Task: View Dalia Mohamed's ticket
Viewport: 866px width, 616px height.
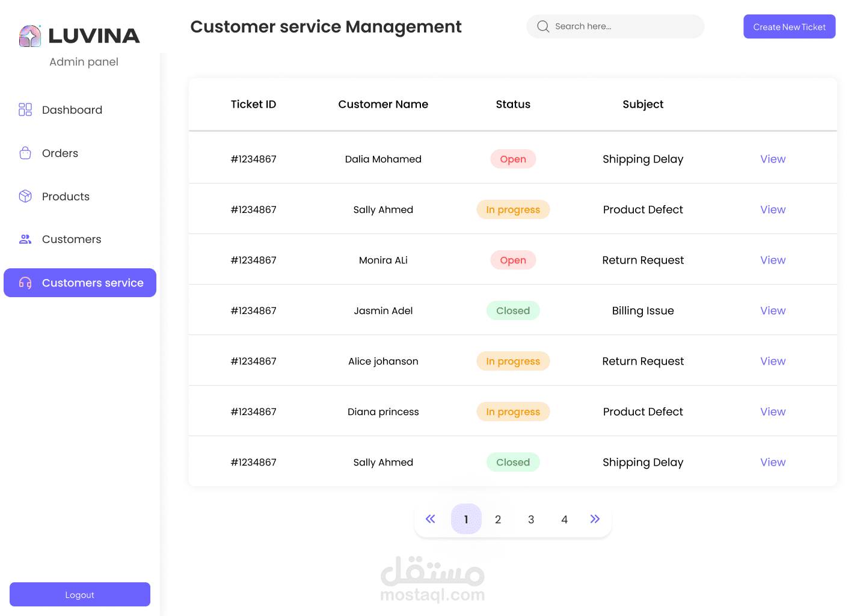Action: [x=773, y=159]
